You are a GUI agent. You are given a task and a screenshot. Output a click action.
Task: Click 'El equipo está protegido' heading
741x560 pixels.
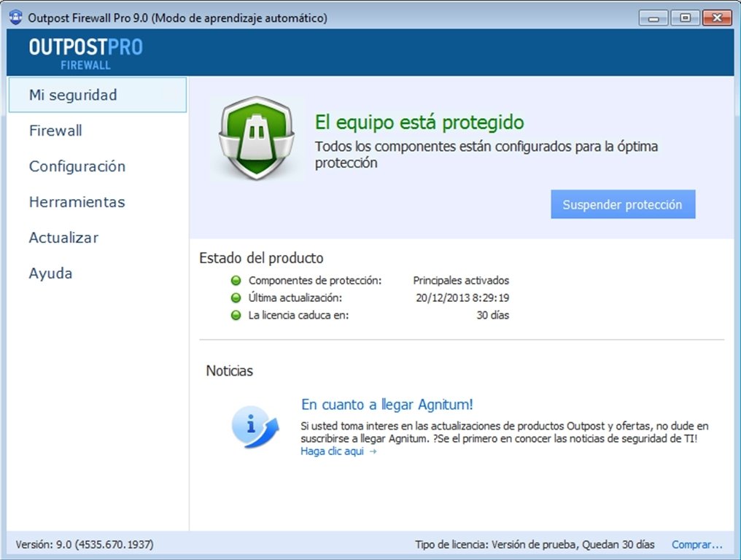point(419,122)
